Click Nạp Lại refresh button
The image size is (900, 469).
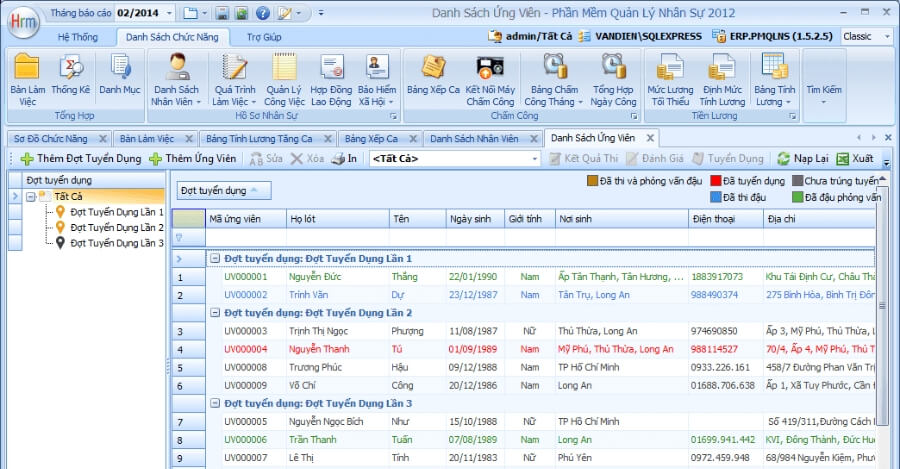coord(801,159)
